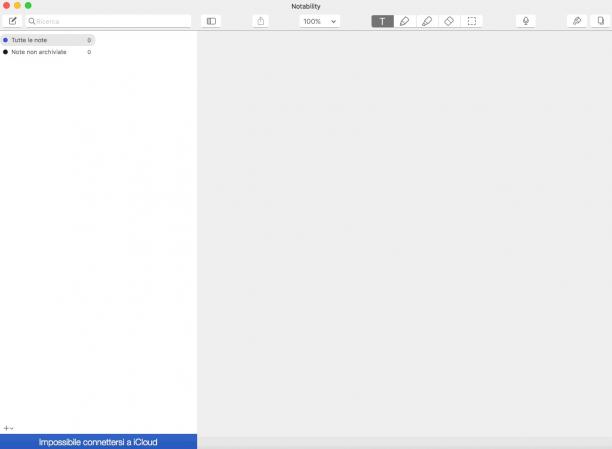Open the 100% zoom dropdown
The image size is (612, 449).
[320, 21]
